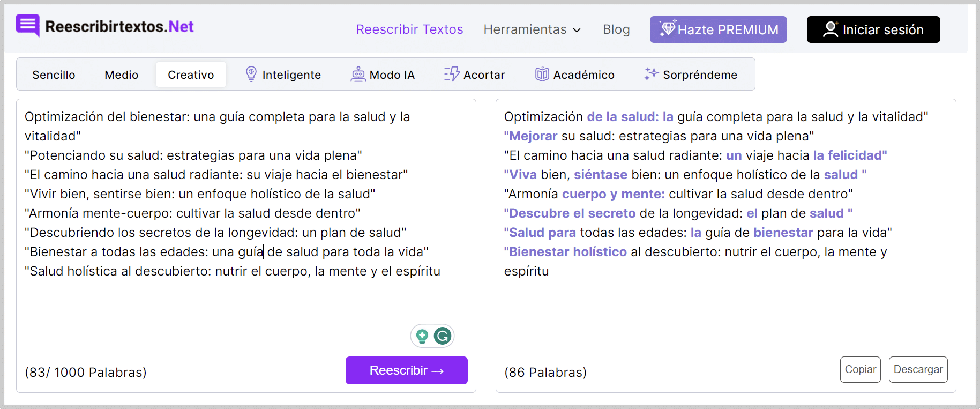The width and height of the screenshot is (980, 409).
Task: Select the Creativo tab
Action: click(x=191, y=75)
